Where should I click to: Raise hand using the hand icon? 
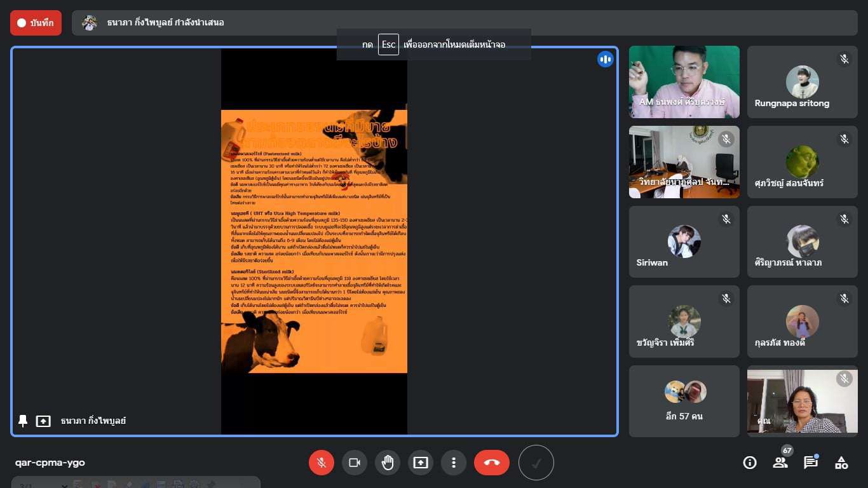pyautogui.click(x=388, y=463)
